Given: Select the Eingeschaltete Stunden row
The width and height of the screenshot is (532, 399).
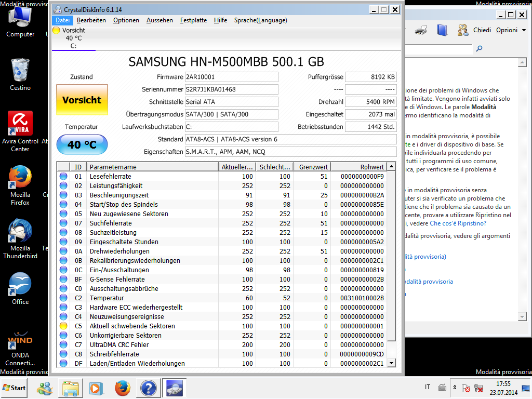Looking at the screenshot, I should coord(222,242).
